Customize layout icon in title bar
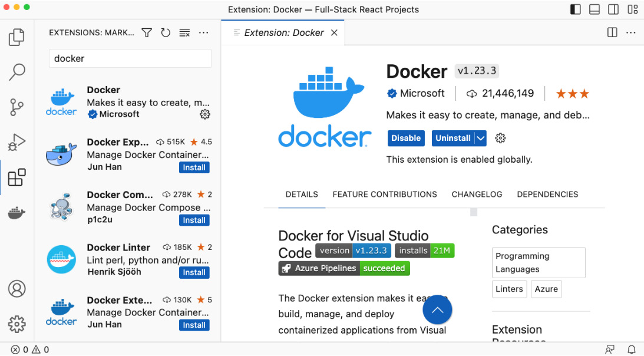The image size is (644, 356). pyautogui.click(x=632, y=9)
